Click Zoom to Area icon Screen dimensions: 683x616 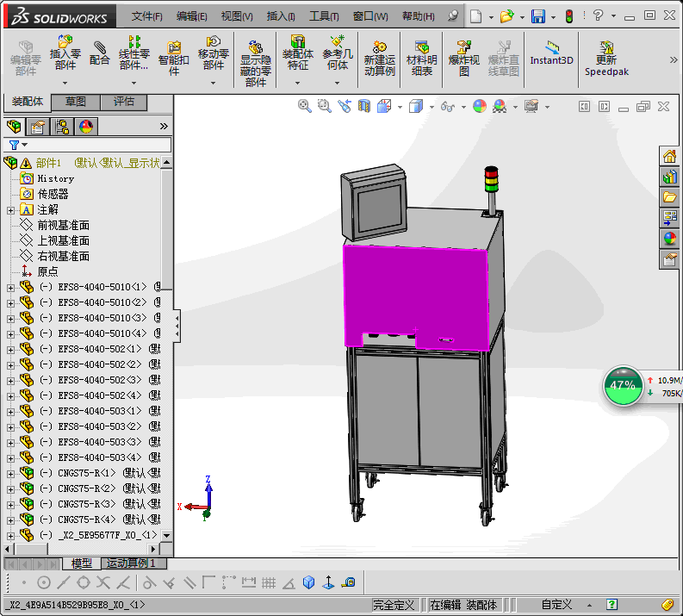click(x=324, y=106)
